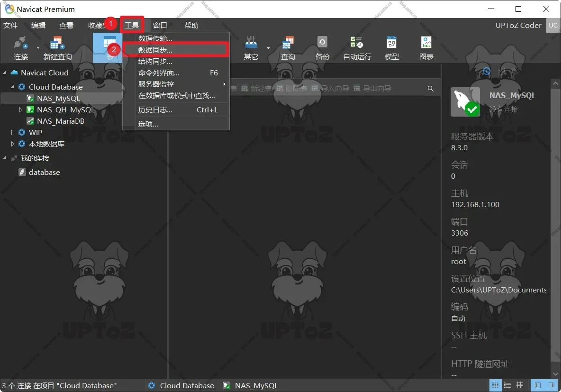
Task: Click the 本地数据库 project gear icon
Action: 22,144
